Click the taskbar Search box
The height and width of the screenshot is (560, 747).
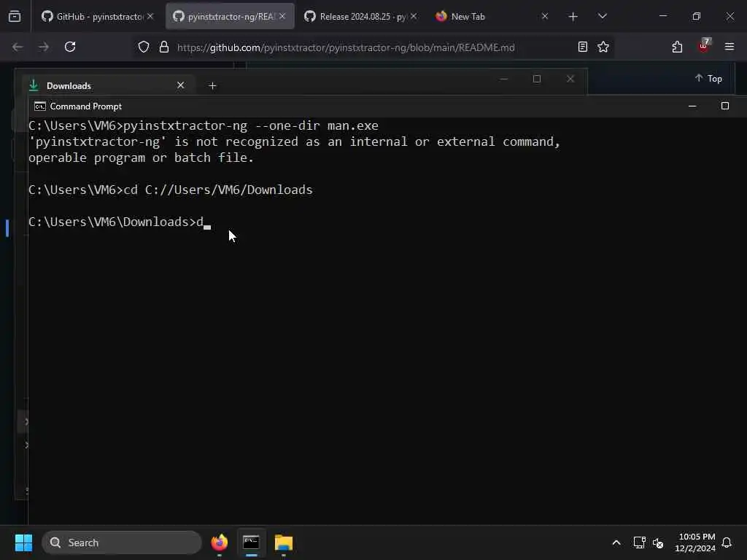(x=122, y=542)
